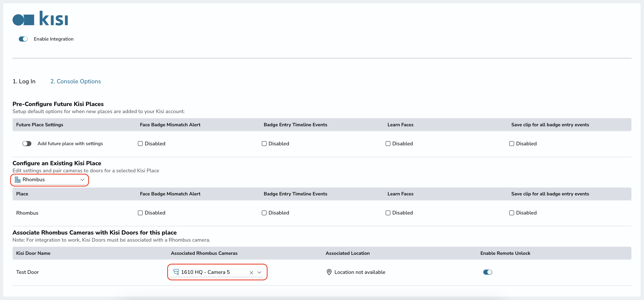The width and height of the screenshot is (644, 300).
Task: Click Pre-Configure Future Kisi Places heading
Action: 58,104
